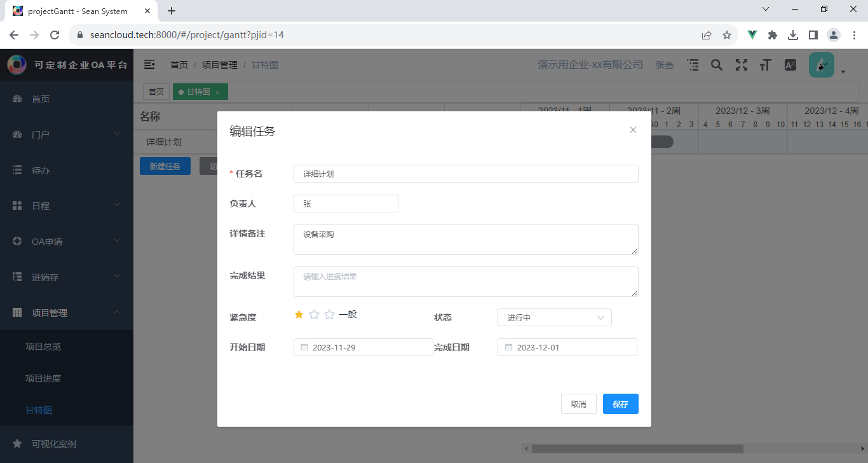Close the 编辑任务 dialog with X
This screenshot has height=463, width=868.
click(633, 130)
